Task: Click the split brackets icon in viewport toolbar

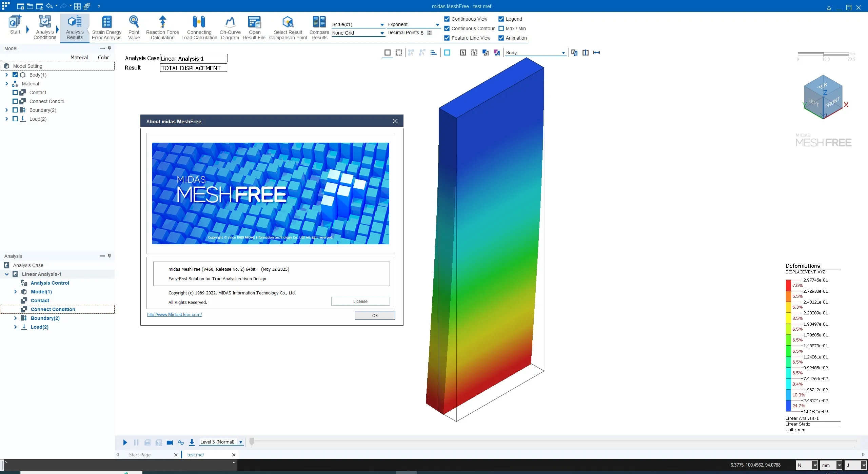Action: pyautogui.click(x=586, y=53)
